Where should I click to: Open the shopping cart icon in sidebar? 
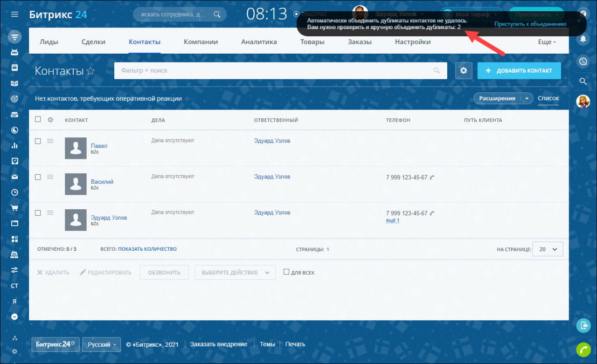coord(14,208)
